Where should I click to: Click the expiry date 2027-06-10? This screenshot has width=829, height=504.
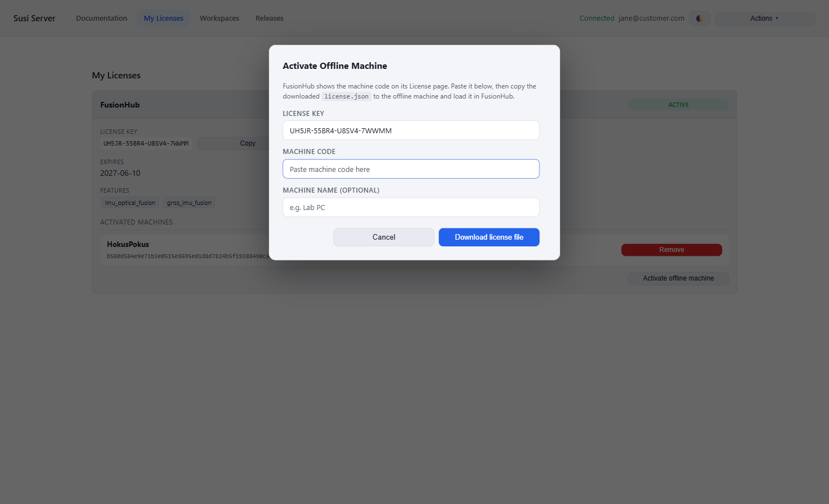pyautogui.click(x=120, y=173)
